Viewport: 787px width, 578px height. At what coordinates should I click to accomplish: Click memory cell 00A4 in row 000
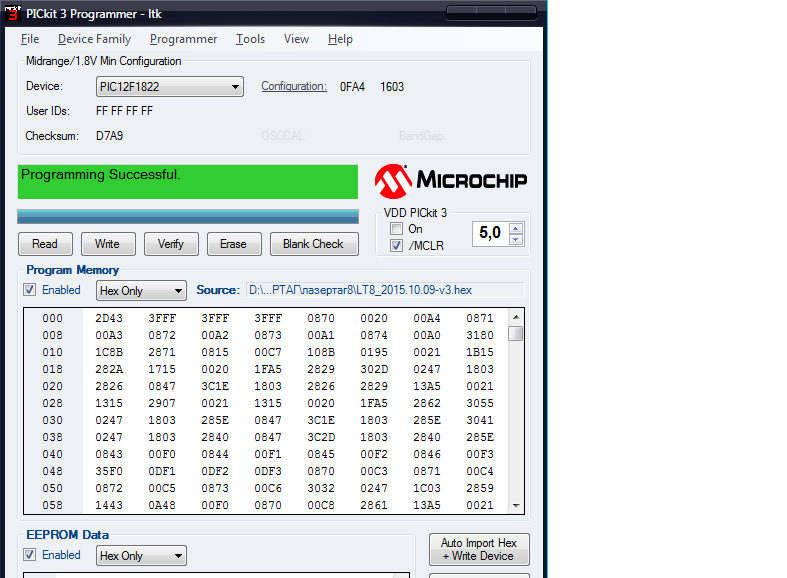[427, 318]
